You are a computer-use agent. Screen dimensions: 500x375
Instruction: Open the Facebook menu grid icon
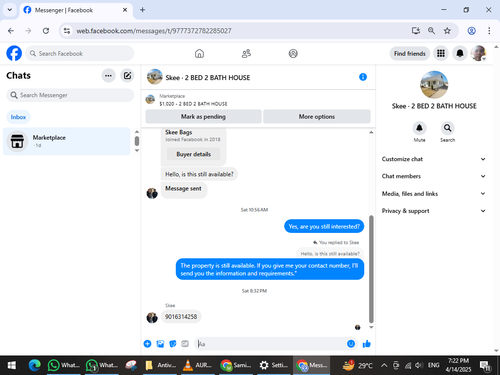click(441, 53)
